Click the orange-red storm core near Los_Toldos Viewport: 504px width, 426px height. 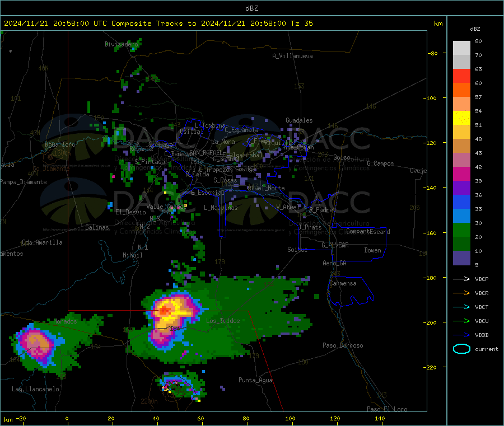(165, 309)
